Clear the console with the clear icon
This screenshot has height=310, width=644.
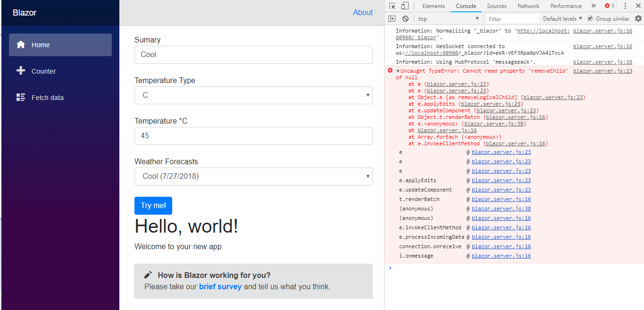(x=405, y=18)
